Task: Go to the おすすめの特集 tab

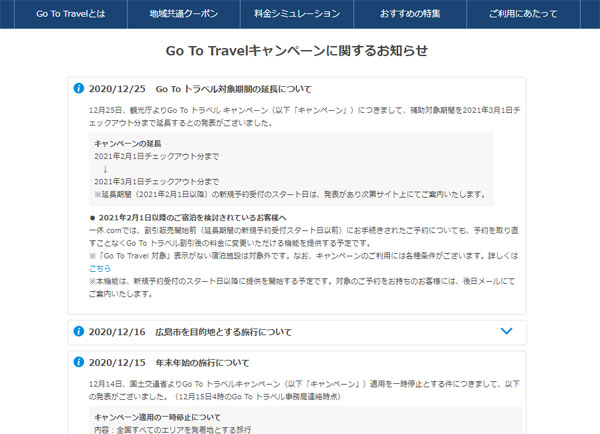Action: pyautogui.click(x=410, y=14)
